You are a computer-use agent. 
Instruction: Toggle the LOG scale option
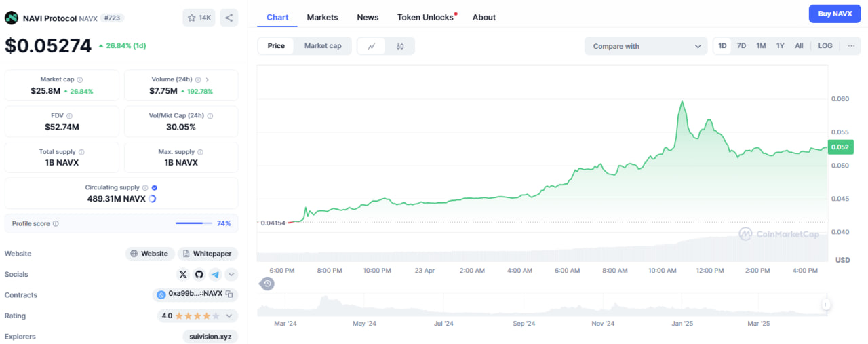[825, 46]
